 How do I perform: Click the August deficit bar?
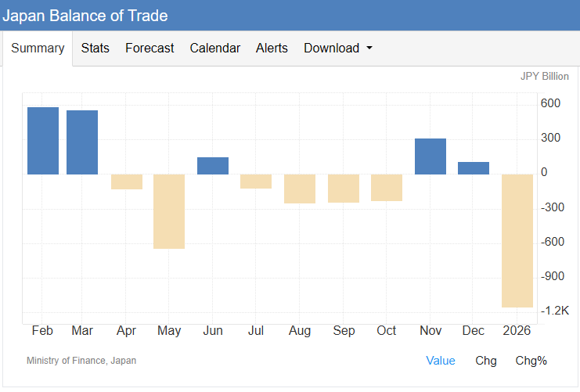click(x=300, y=189)
